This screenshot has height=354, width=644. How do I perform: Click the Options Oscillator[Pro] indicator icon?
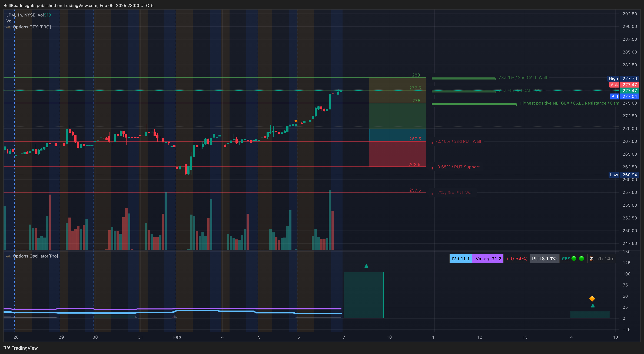[8, 256]
